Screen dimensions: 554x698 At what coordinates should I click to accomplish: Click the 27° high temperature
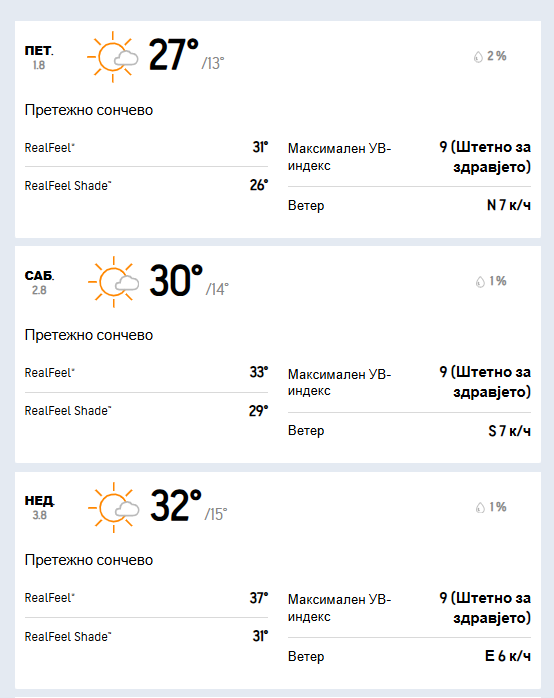[x=174, y=55]
